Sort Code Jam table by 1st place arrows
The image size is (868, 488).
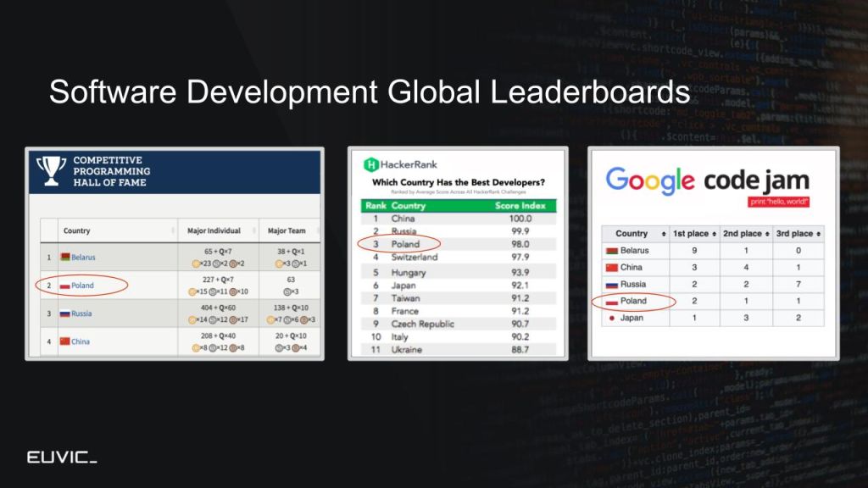pyautogui.click(x=714, y=234)
